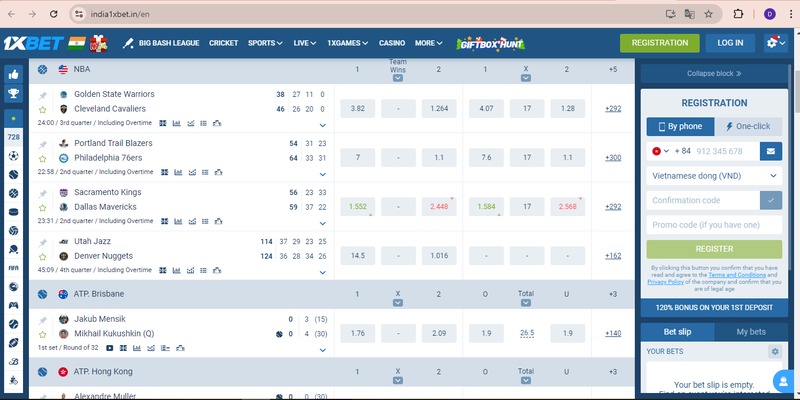The image size is (800, 400).
Task: Open the field view icon for Trail Blazers match
Action: pos(164,172)
